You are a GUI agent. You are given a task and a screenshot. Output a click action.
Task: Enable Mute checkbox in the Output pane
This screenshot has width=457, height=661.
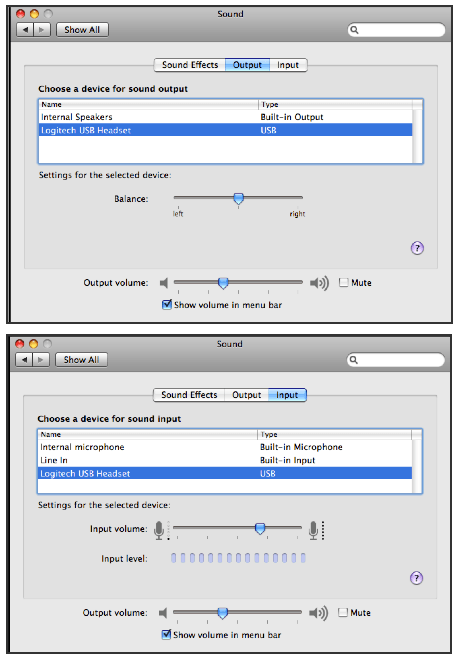pyautogui.click(x=344, y=282)
